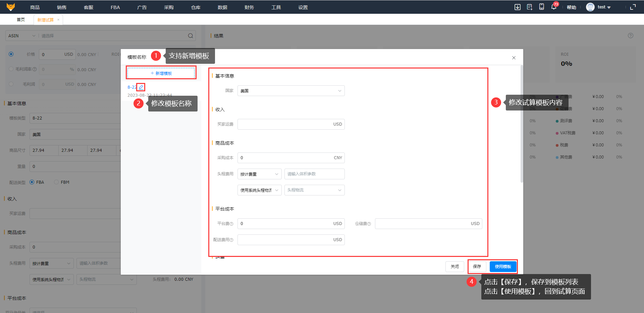Image resolution: width=644 pixels, height=313 pixels.
Task: Open the 帮助 link in header
Action: pyautogui.click(x=572, y=7)
